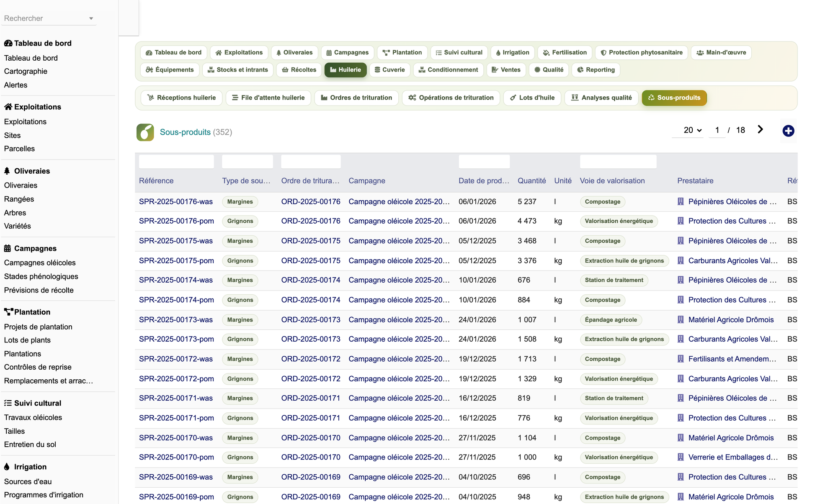
Task: Open the Récoltes module
Action: coord(299,69)
